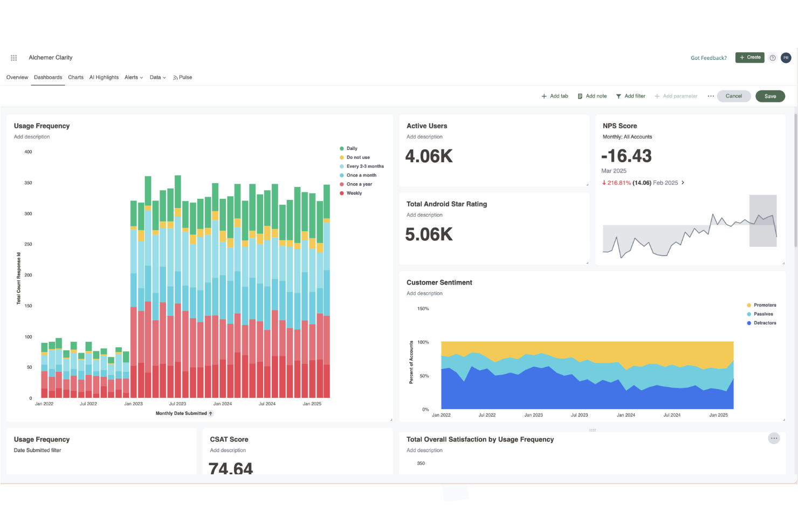Viewport: 798px width, 532px height.
Task: Open the Overview page
Action: [x=17, y=77]
